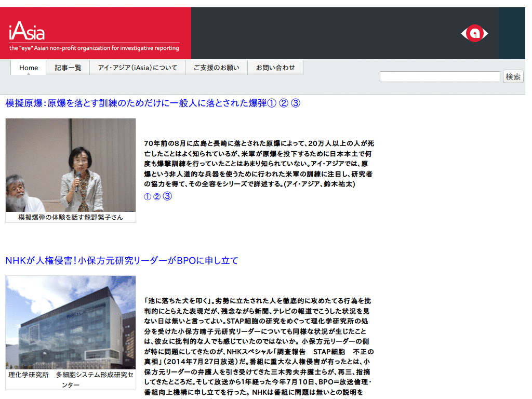This screenshot has height=399, width=532.
Task: Focus the search text field
Action: (x=440, y=77)
